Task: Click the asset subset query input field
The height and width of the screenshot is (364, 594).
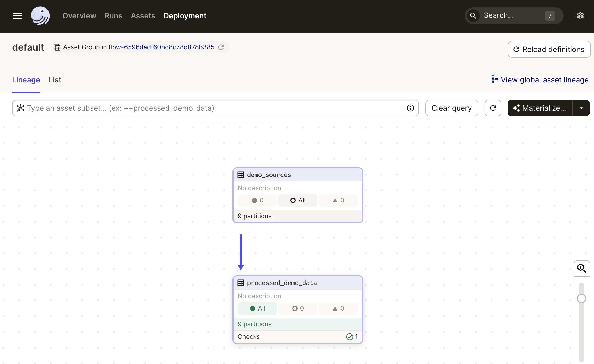Action: point(184,108)
